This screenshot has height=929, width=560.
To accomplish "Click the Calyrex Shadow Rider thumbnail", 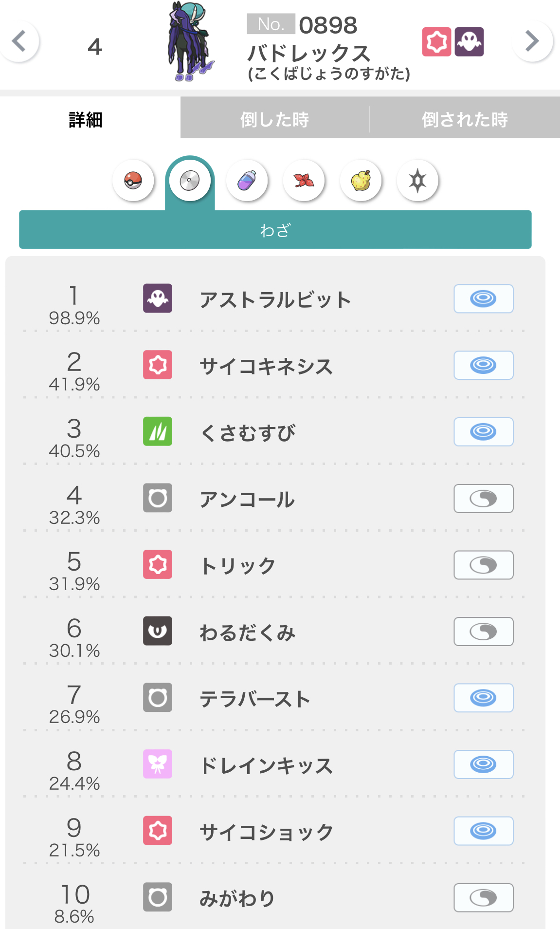I will 190,42.
